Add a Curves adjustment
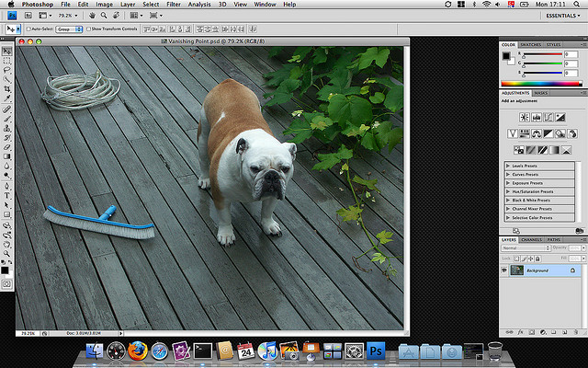This screenshot has height=368, width=588. point(548,118)
